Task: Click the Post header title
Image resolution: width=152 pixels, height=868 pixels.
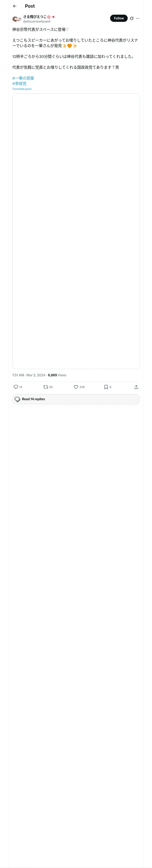Action: [x=30, y=6]
